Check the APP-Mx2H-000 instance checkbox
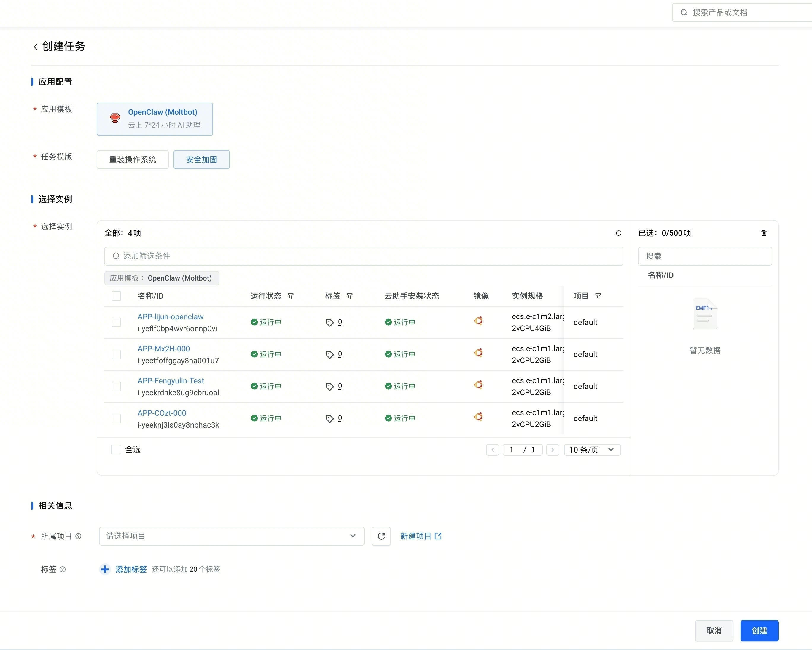Image resolution: width=812 pixels, height=650 pixels. [116, 354]
